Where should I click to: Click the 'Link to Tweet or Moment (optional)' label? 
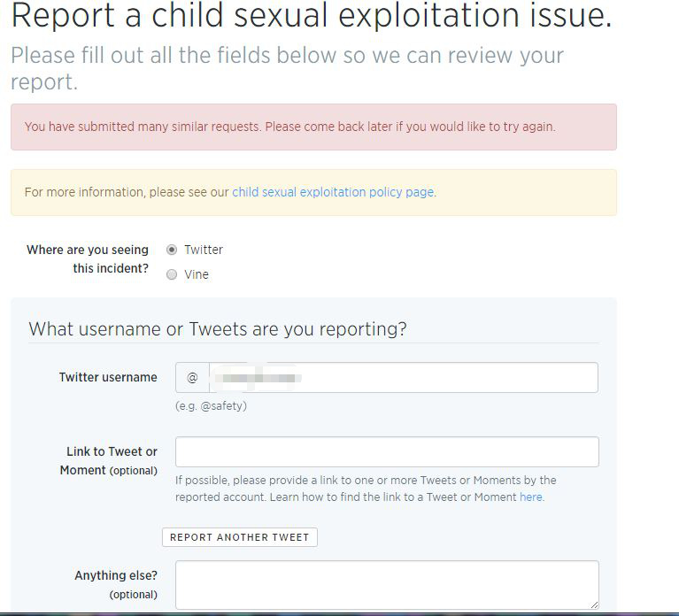click(109, 460)
